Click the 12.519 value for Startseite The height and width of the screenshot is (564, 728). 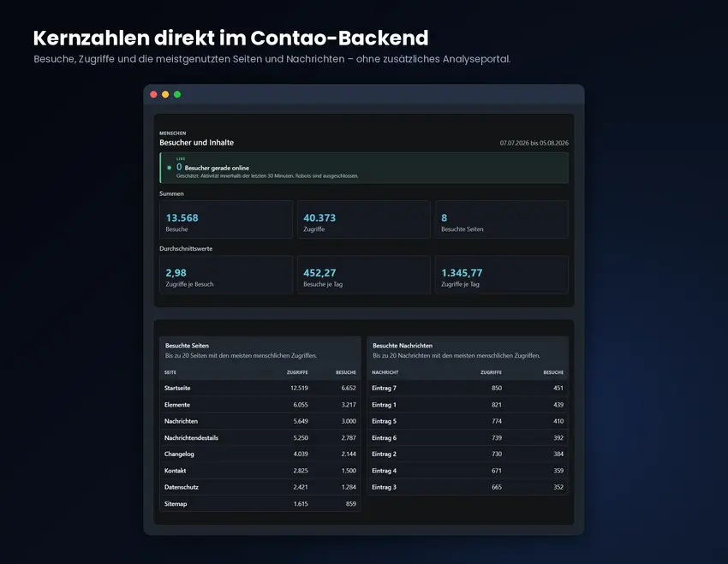pyautogui.click(x=299, y=389)
